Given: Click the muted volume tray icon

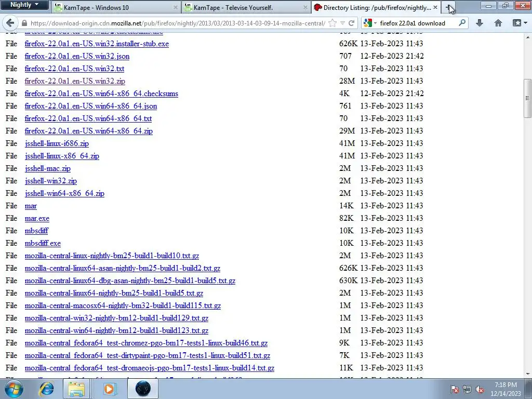Looking at the screenshot, I should tap(480, 389).
